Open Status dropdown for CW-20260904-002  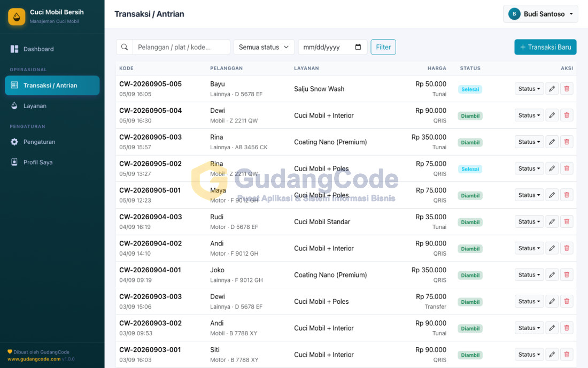(529, 248)
